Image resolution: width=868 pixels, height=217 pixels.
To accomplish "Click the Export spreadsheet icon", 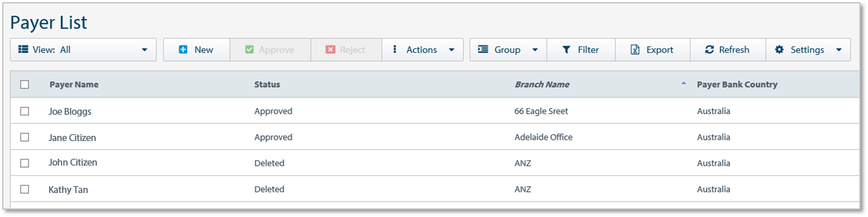I will pos(635,50).
